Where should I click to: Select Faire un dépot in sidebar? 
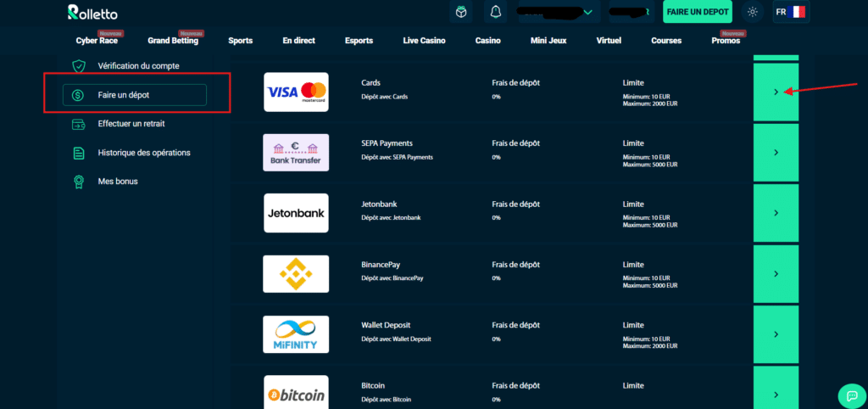point(135,95)
